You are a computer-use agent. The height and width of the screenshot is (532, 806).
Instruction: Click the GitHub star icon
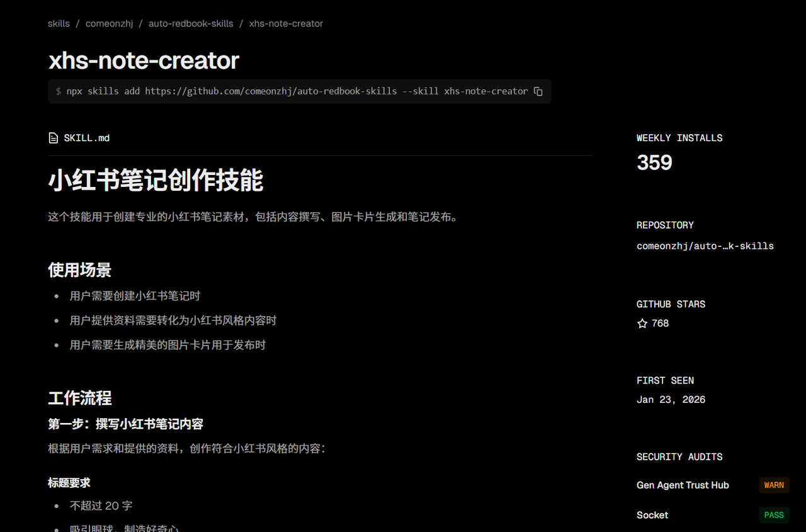tap(642, 324)
